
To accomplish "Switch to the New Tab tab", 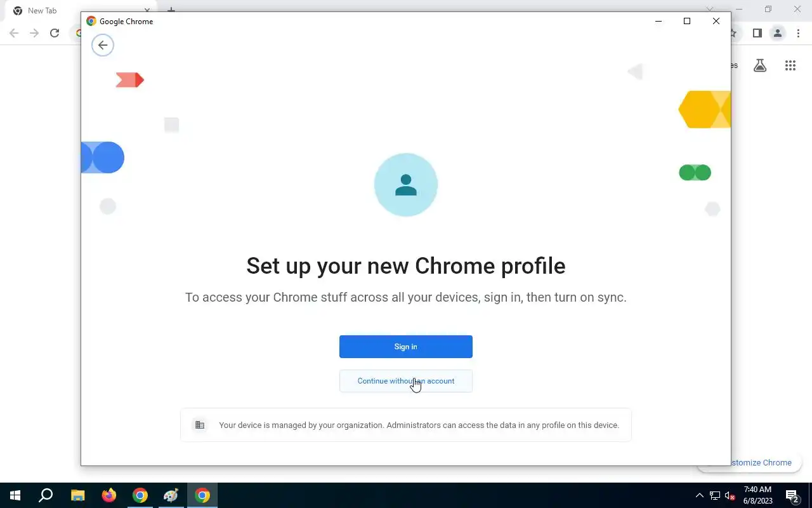I will pyautogui.click(x=43, y=11).
